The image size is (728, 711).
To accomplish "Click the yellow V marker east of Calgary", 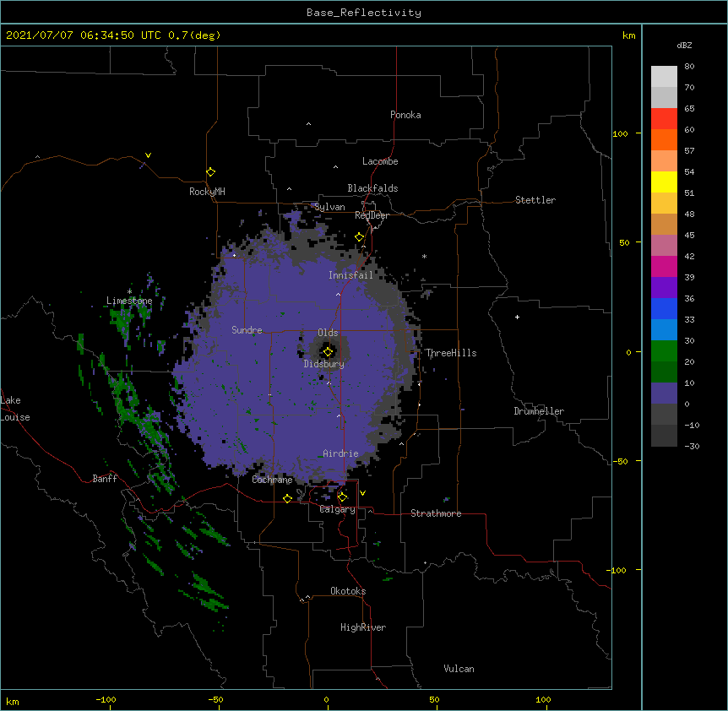I will 362,493.
